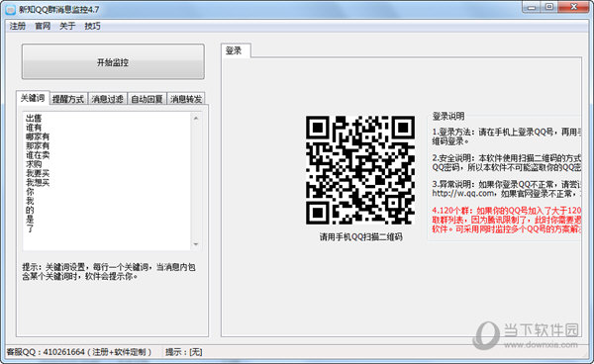Click the 请用手机QQ扫描二维码 caption
The width and height of the screenshot is (594, 364).
click(360, 237)
